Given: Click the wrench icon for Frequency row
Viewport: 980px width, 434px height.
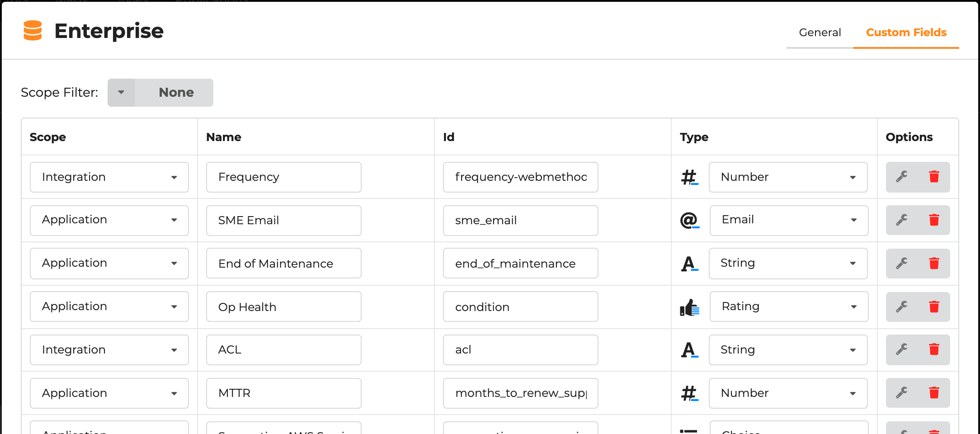Looking at the screenshot, I should click(x=902, y=177).
